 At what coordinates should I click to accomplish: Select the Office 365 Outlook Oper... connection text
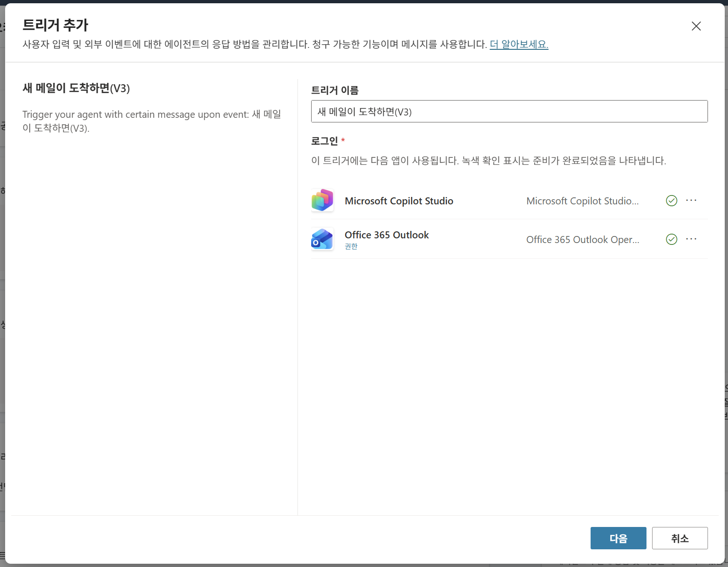(582, 240)
